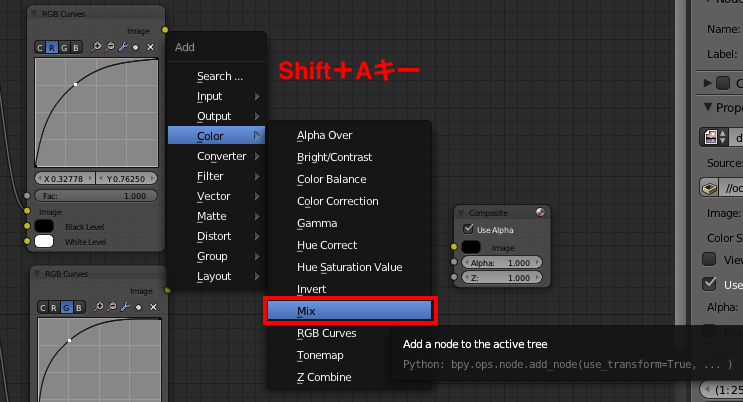Choose RGB Curves from Color submenu

point(350,333)
